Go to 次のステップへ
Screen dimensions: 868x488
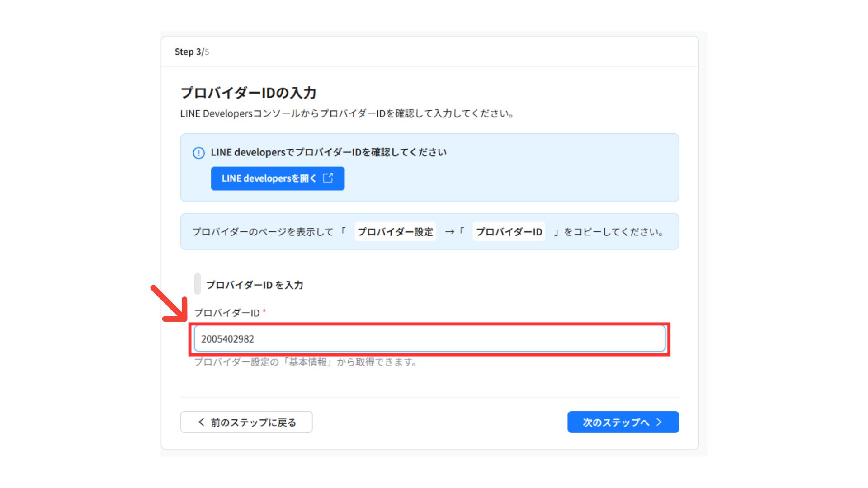(623, 422)
